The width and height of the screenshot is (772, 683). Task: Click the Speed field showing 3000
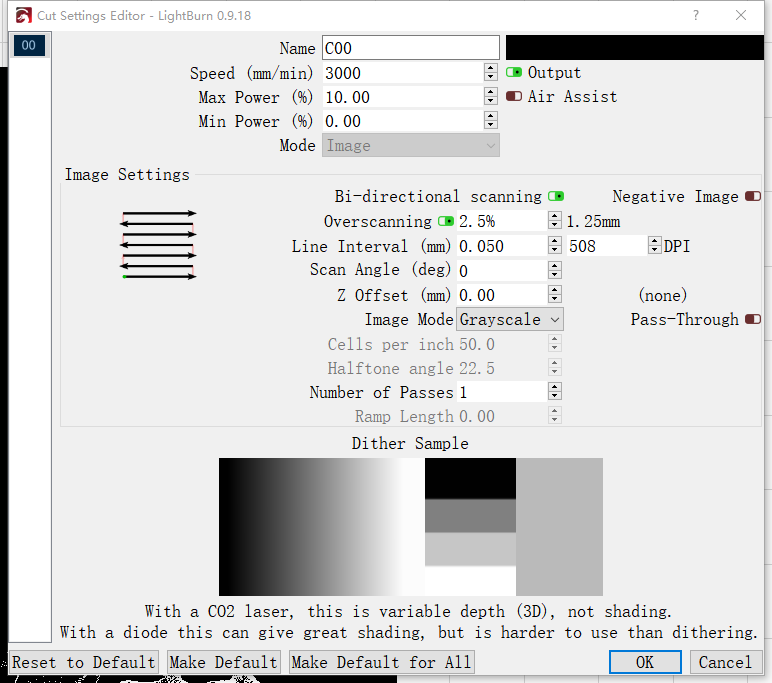click(404, 73)
